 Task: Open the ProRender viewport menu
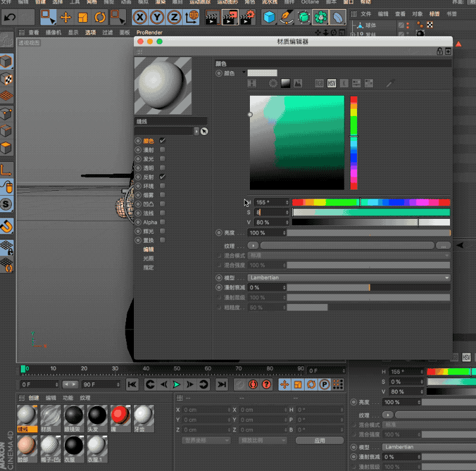point(149,32)
